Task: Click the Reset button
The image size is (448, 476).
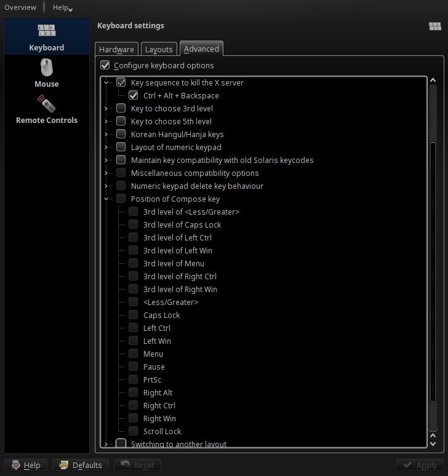Action: pyautogui.click(x=137, y=465)
